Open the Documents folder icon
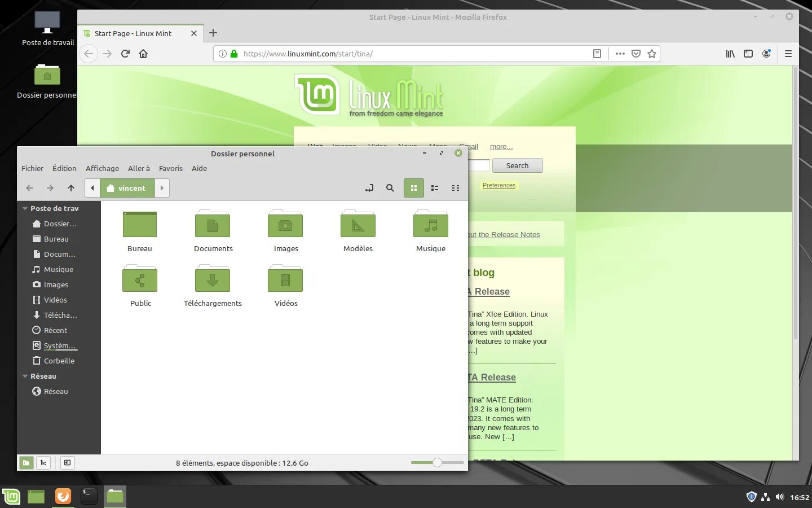Viewport: 812px width, 508px height. [x=213, y=225]
